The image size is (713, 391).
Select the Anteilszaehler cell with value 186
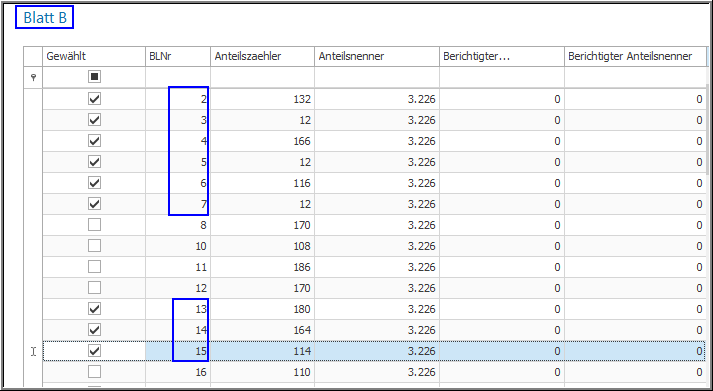click(x=262, y=267)
